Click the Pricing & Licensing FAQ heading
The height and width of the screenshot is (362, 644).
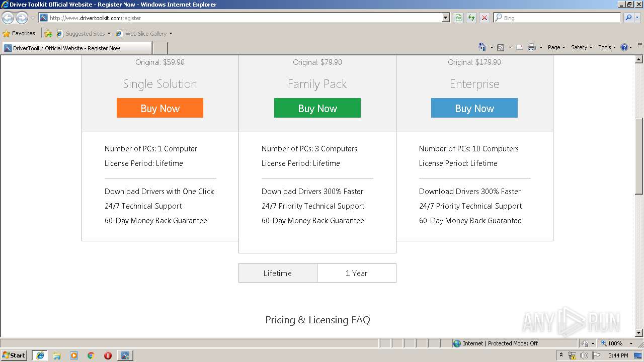point(317,320)
